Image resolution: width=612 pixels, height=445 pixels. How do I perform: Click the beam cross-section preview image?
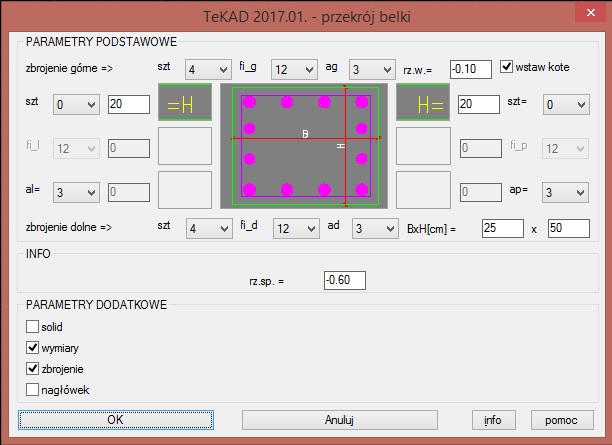click(304, 146)
